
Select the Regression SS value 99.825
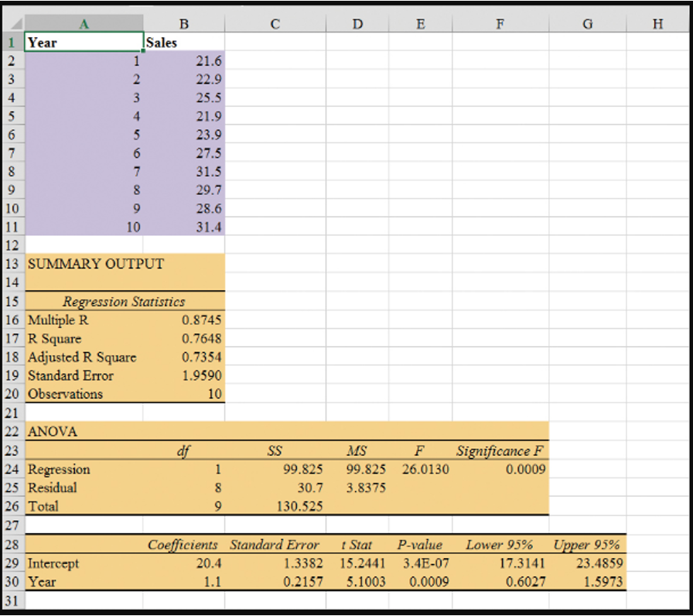275,469
